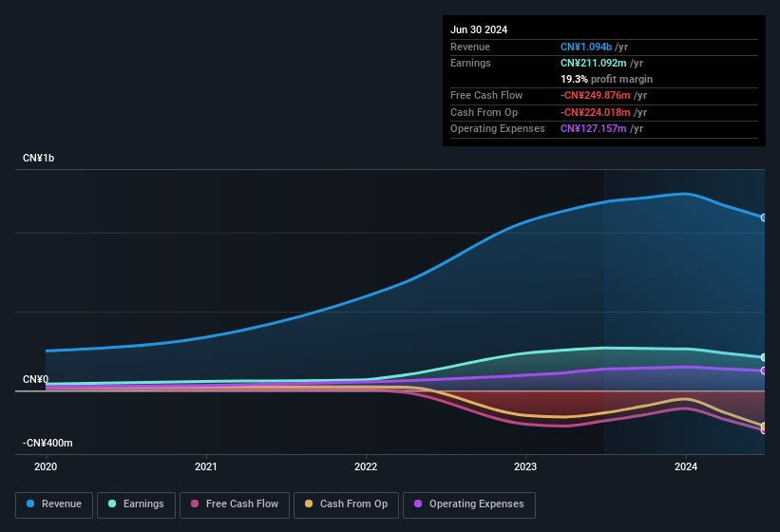Click the pink Free Cash Flow legend dot
The height and width of the screenshot is (532, 780).
(195, 503)
